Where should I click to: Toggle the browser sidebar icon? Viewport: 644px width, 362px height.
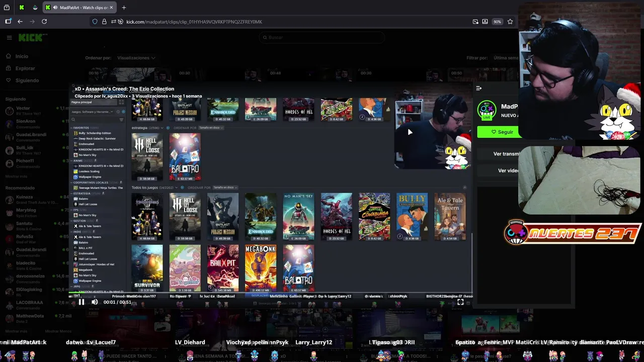(x=8, y=22)
